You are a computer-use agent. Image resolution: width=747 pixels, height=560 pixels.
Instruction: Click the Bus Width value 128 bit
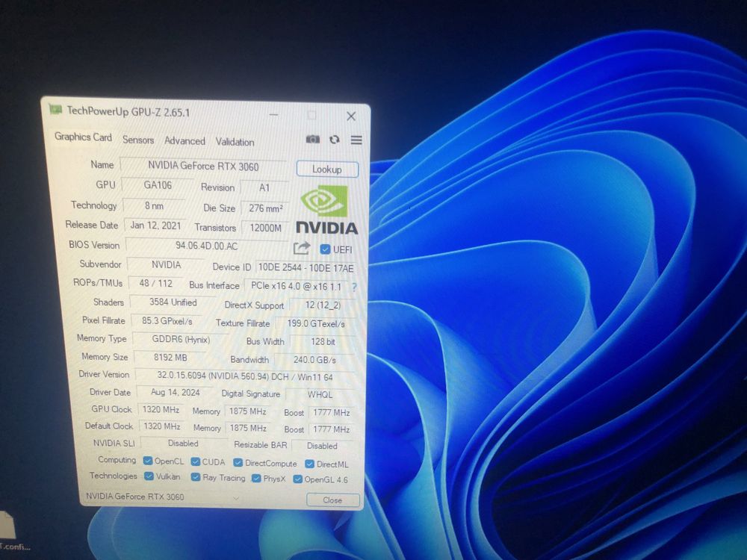click(323, 342)
